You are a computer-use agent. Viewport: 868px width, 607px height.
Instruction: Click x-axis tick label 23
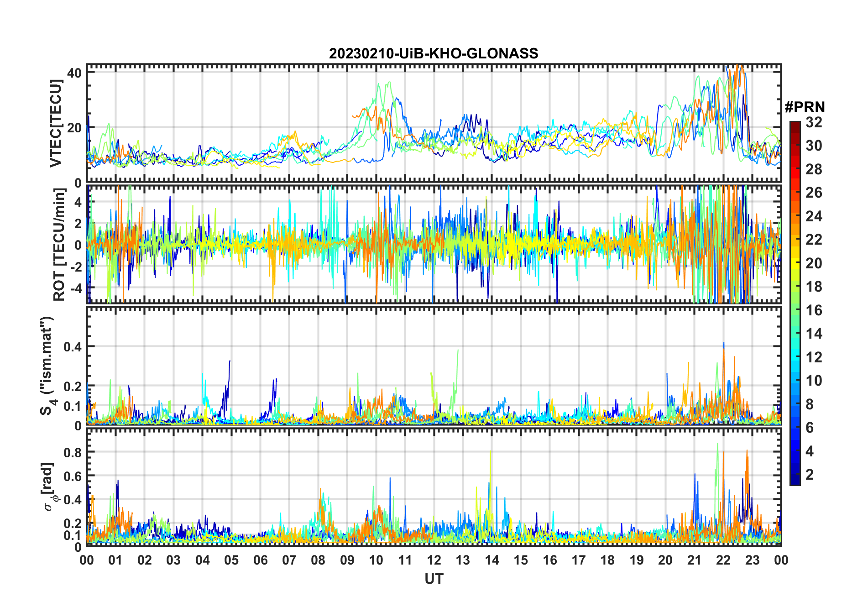pos(753,560)
